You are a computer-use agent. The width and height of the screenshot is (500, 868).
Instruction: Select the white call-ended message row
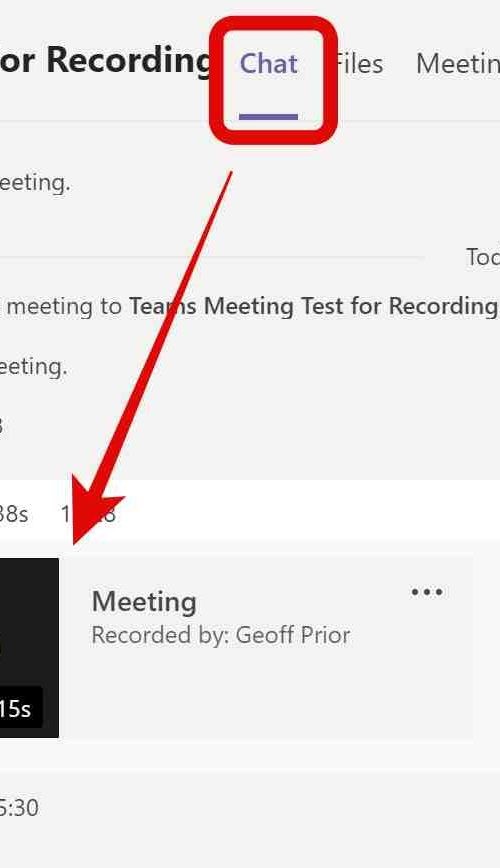250,510
